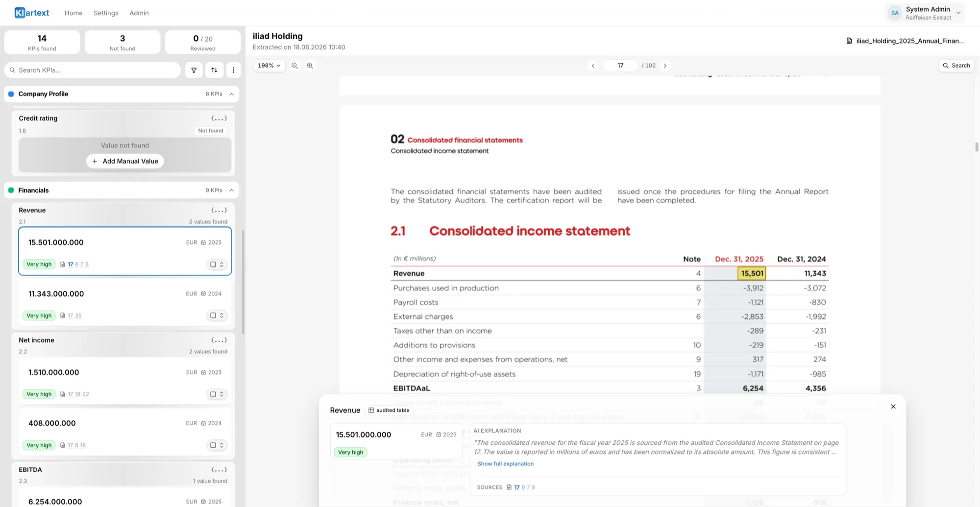
Task: Click the Klartext logo
Action: coord(32,13)
